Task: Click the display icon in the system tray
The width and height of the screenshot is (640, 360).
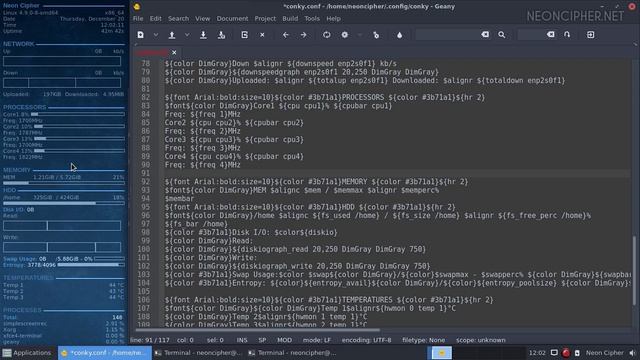Action: (x=554, y=353)
